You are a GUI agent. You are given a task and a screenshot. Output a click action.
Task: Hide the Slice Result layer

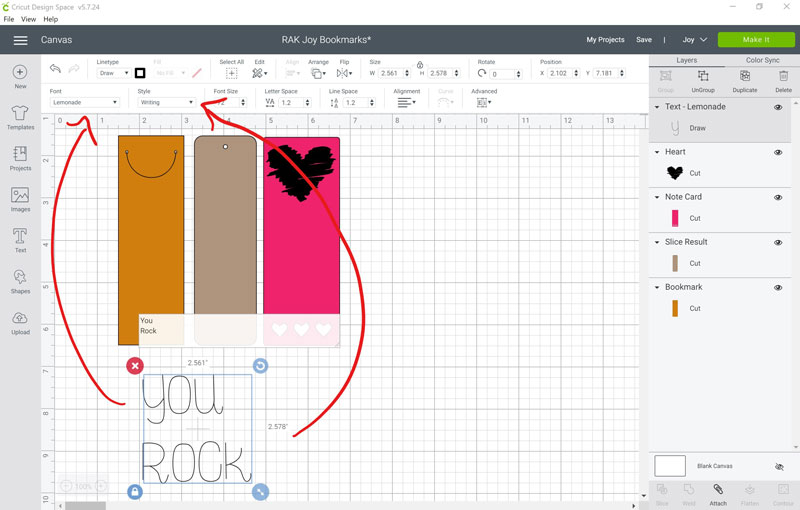pyautogui.click(x=778, y=242)
